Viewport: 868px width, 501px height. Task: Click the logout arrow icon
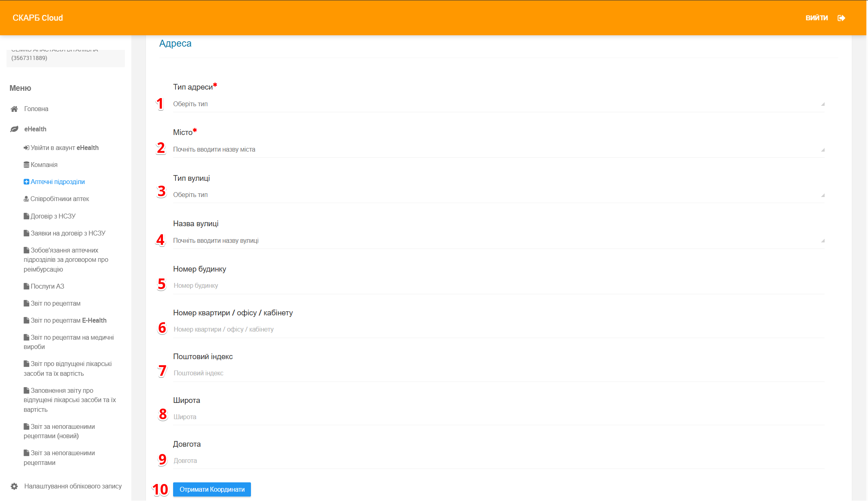coord(841,18)
